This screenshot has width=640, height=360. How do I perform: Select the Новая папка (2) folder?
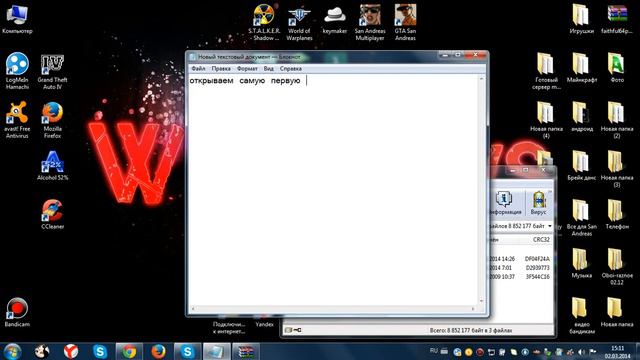(x=617, y=120)
